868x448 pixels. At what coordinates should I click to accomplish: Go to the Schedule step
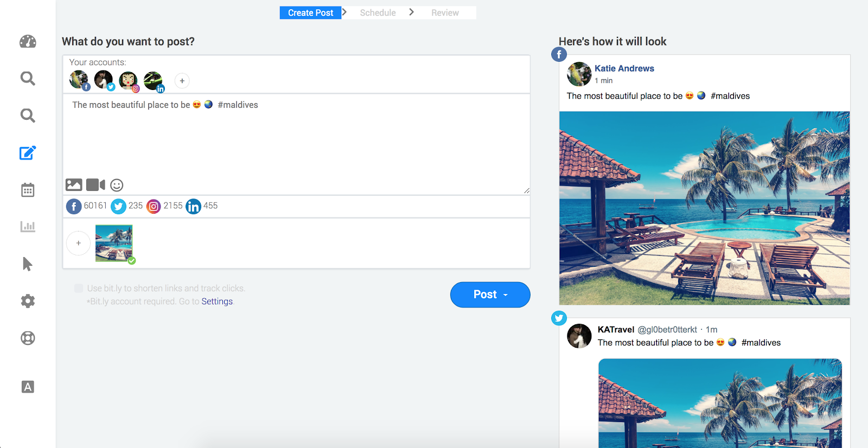[378, 12]
